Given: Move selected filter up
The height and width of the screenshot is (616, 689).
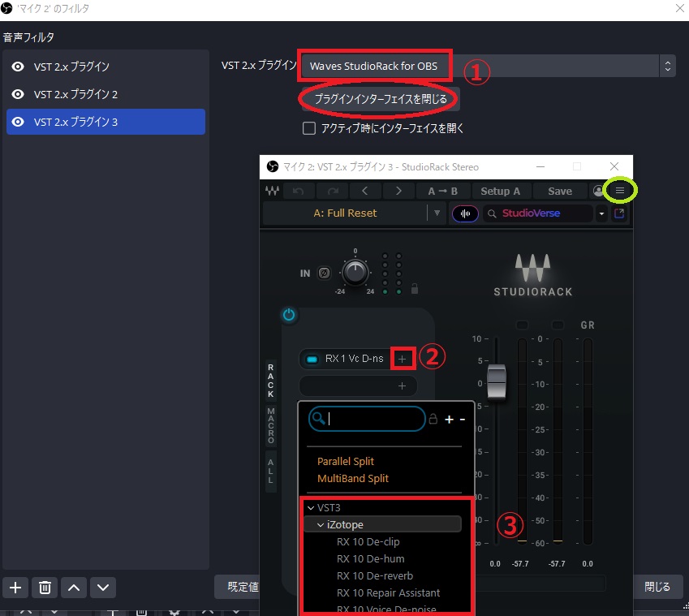Looking at the screenshot, I should [74, 588].
